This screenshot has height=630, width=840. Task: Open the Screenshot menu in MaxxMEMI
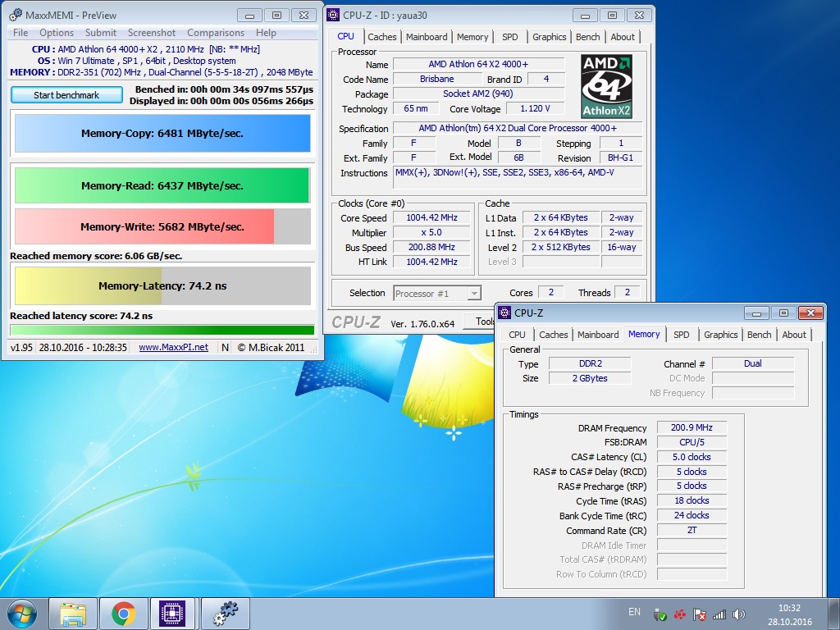(x=152, y=33)
